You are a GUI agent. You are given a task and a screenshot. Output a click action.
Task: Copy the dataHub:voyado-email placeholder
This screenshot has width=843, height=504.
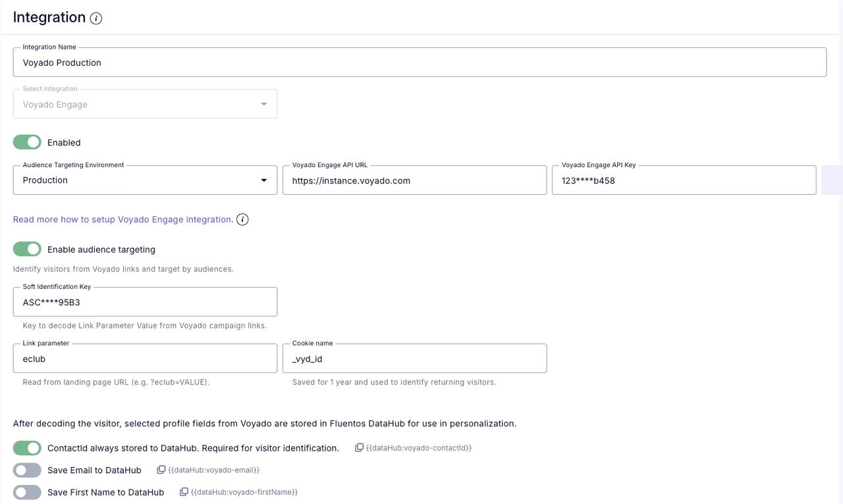161,470
